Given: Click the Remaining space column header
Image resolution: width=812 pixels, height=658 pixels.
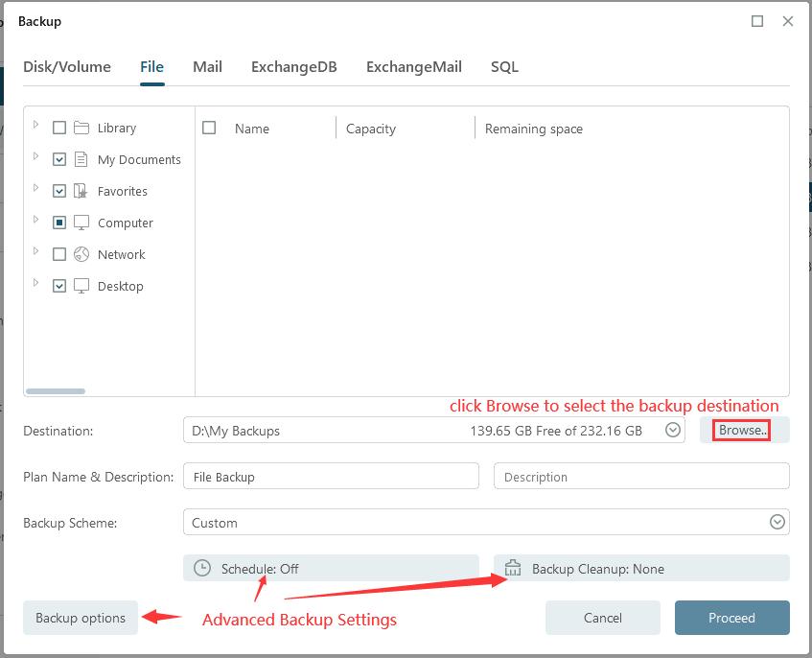Looking at the screenshot, I should pos(534,129).
